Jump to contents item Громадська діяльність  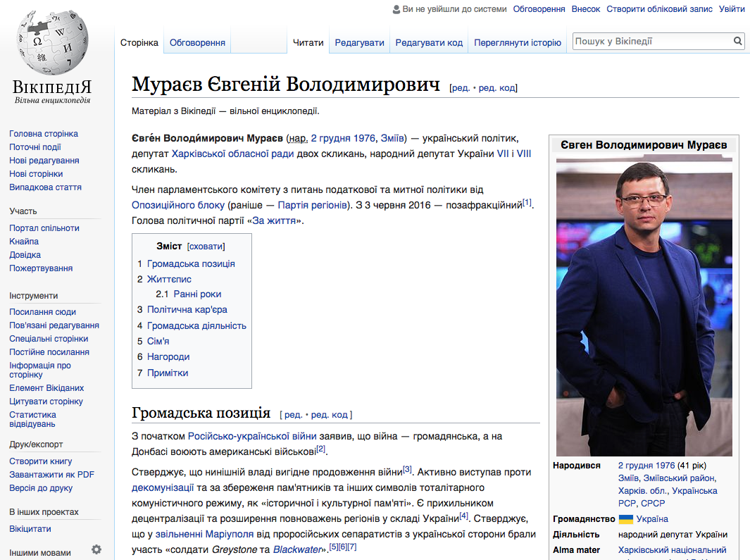point(196,325)
